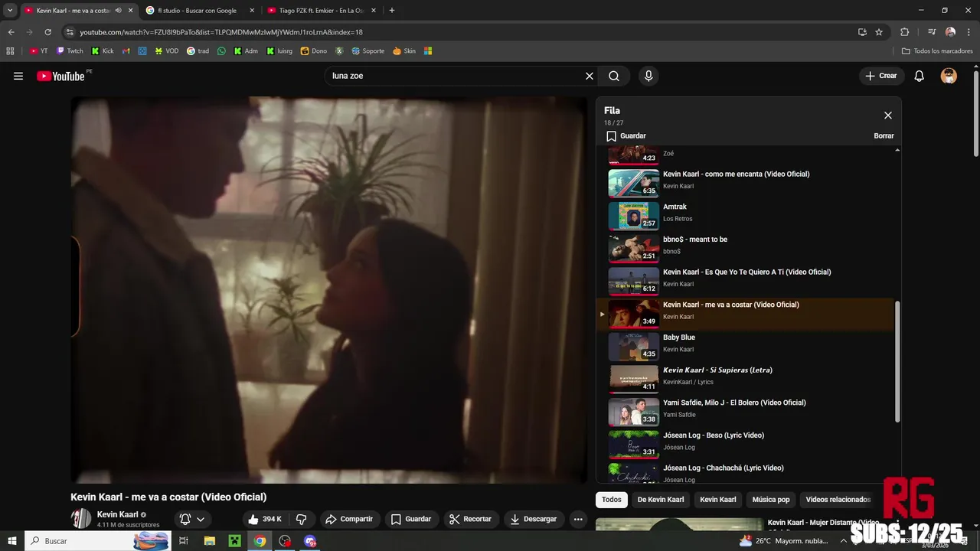Open Chrome three-dot menu

[969, 32]
